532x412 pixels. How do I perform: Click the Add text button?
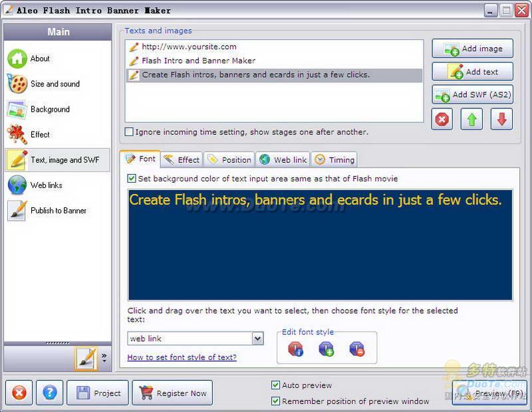point(472,72)
